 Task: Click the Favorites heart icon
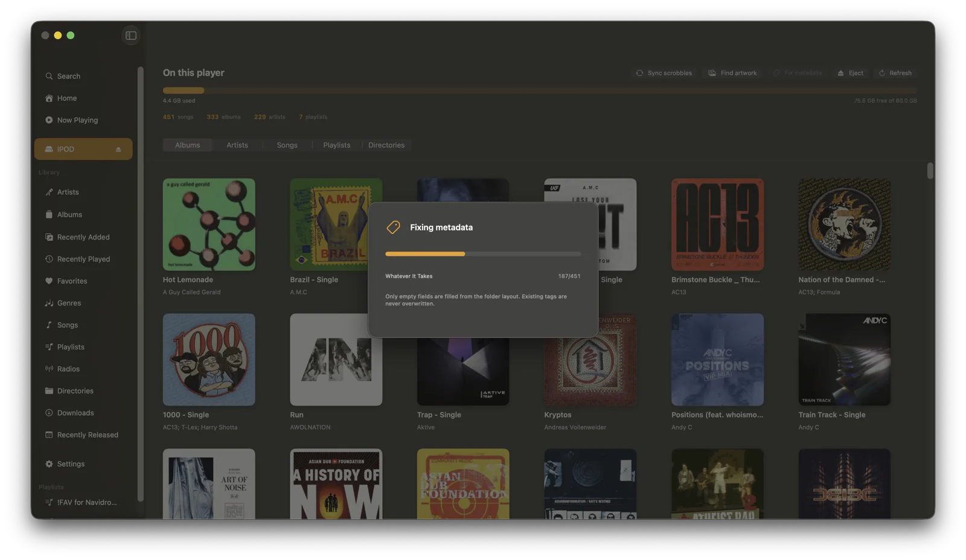(x=49, y=281)
